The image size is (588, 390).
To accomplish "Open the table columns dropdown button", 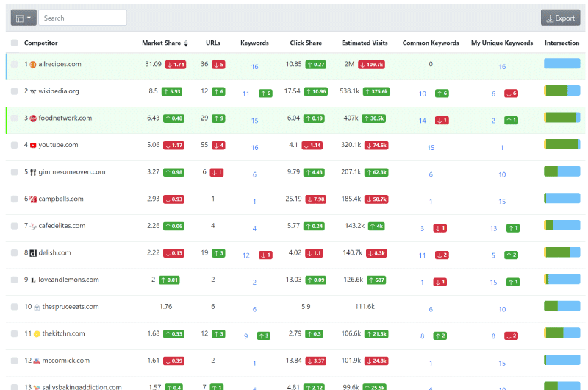I will point(24,18).
